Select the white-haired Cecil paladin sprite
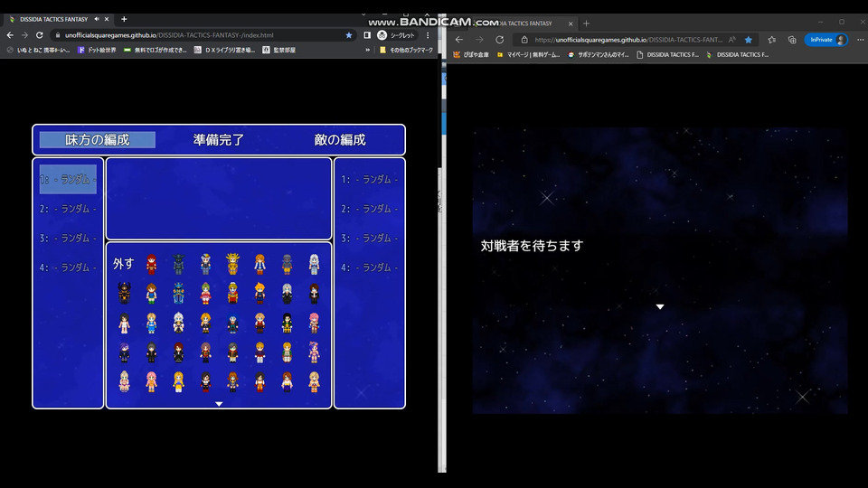Screen dimensions: 868x488 point(314,265)
